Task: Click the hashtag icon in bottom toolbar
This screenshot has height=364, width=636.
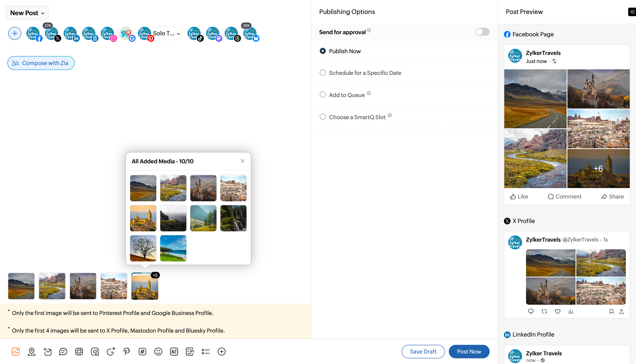Action: pos(142,352)
